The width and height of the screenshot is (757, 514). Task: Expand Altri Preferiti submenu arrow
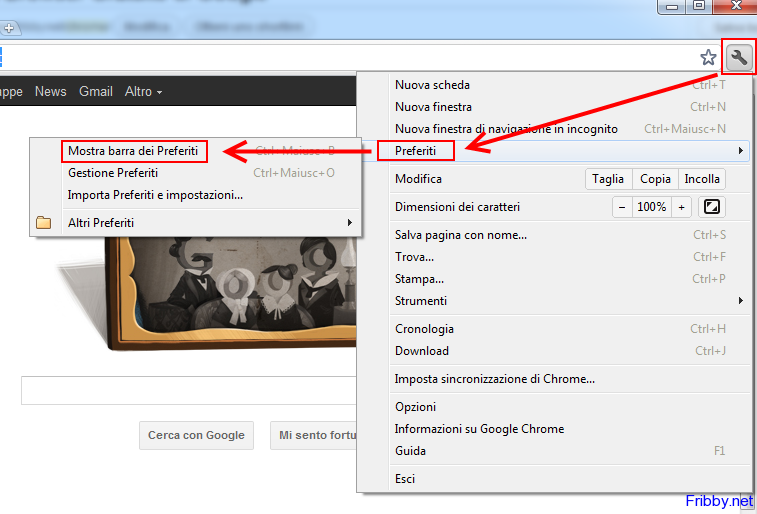point(350,222)
